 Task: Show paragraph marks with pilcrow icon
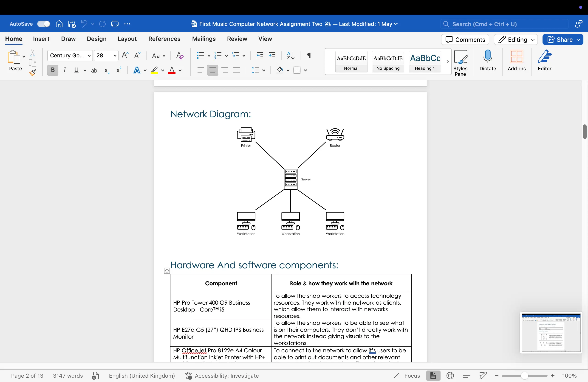(309, 55)
